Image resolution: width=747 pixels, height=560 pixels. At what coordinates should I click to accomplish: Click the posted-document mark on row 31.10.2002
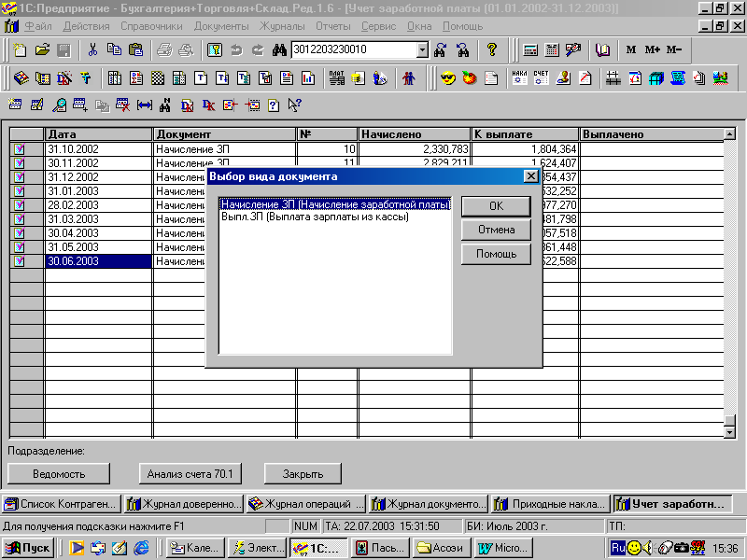click(19, 149)
